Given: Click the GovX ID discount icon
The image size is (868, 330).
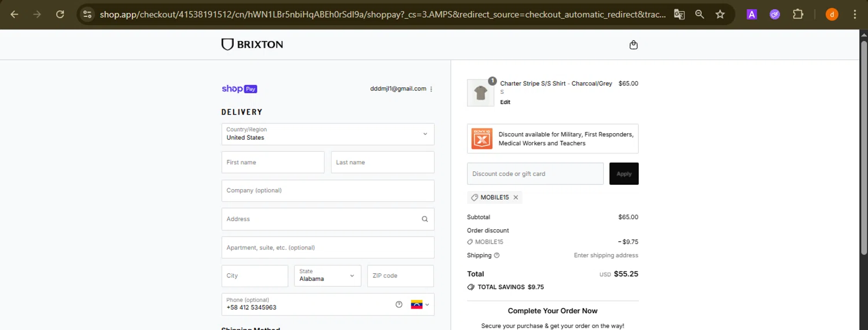Looking at the screenshot, I should pos(482,138).
